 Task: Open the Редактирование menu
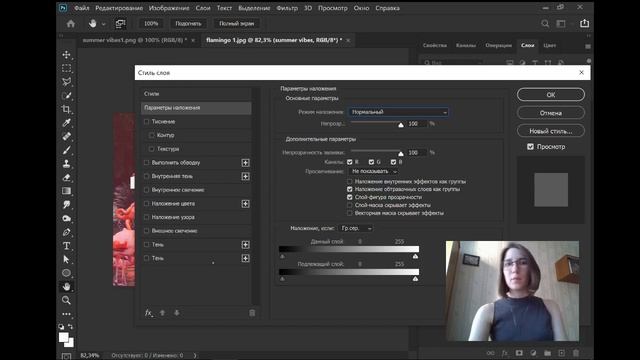coord(119,8)
